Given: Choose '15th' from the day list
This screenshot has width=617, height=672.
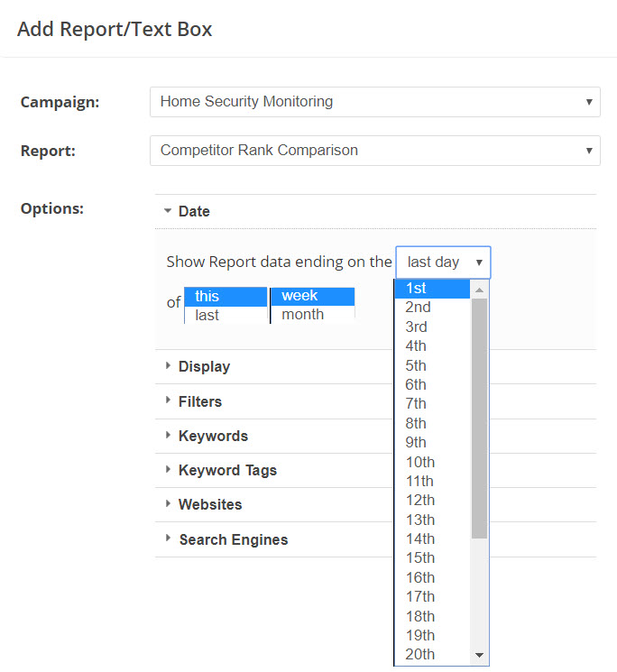Looking at the screenshot, I should click(x=433, y=557).
